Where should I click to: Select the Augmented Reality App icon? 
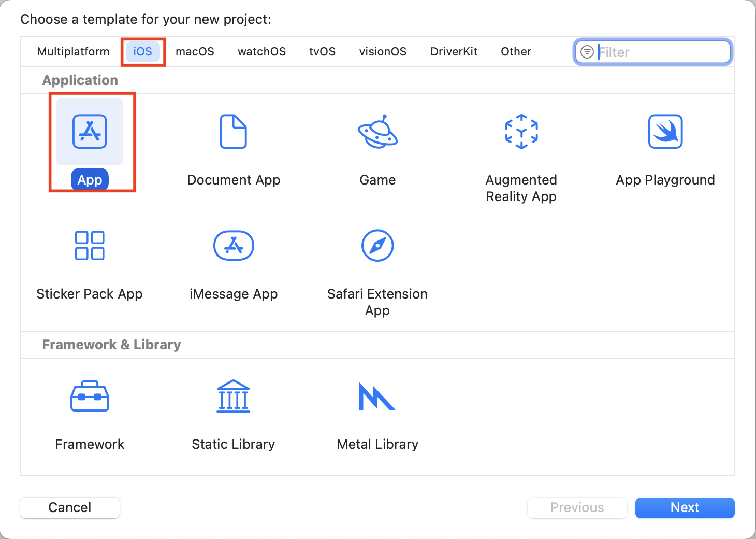[521, 132]
